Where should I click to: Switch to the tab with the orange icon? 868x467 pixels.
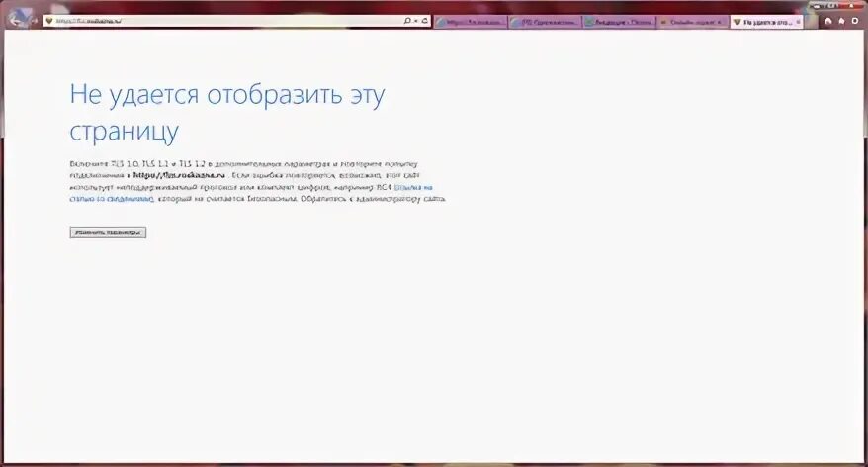tap(693, 22)
